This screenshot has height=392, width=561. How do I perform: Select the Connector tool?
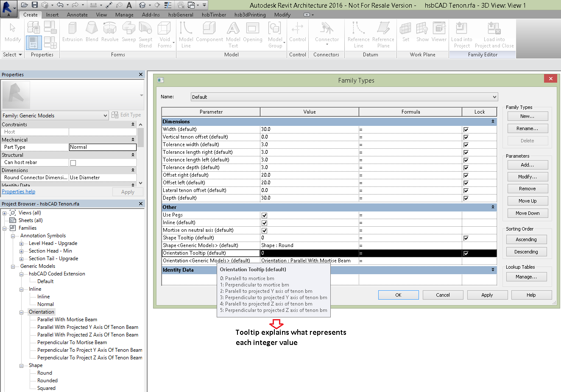click(327, 34)
